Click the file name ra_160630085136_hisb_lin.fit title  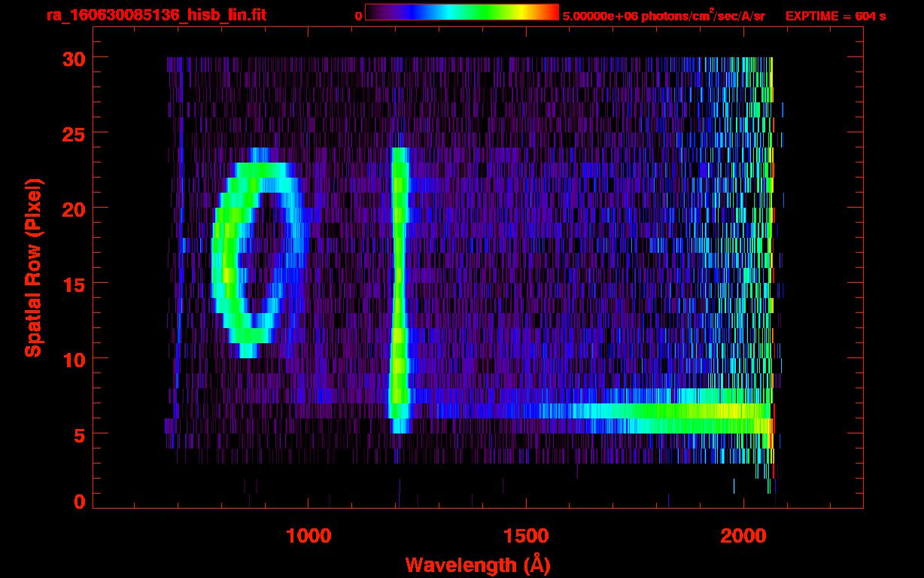tap(156, 15)
